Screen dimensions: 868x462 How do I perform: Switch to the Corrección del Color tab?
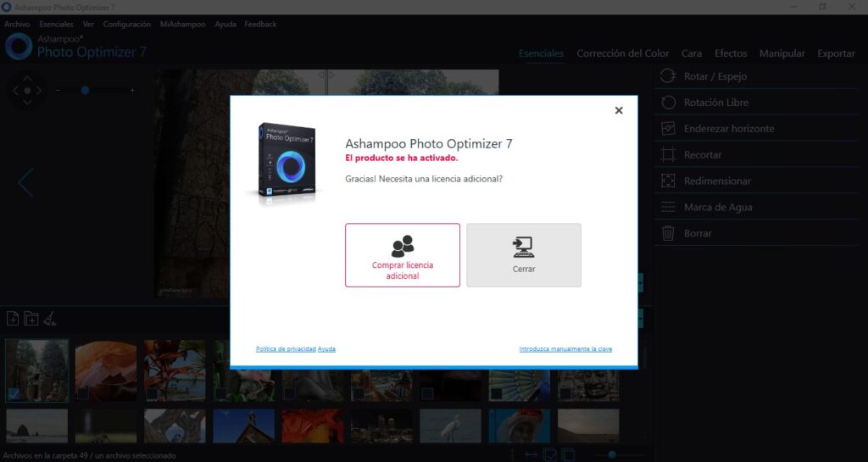point(623,53)
